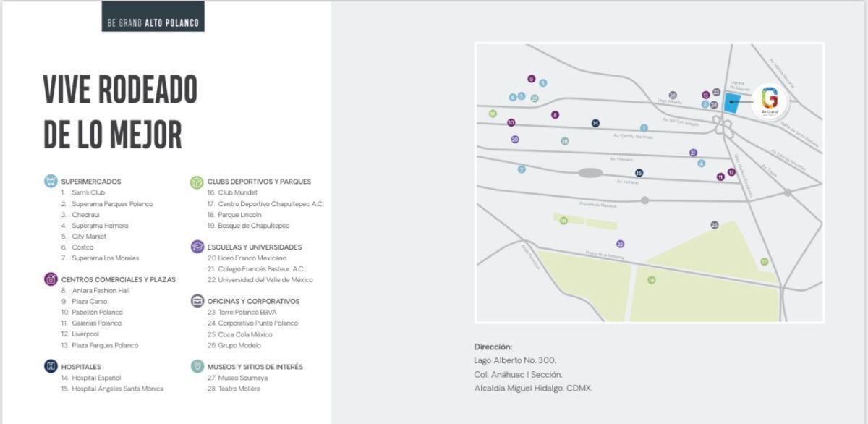The image size is (868, 424).
Task: Click the 'Liverpool' list entry
Action: [81, 334]
